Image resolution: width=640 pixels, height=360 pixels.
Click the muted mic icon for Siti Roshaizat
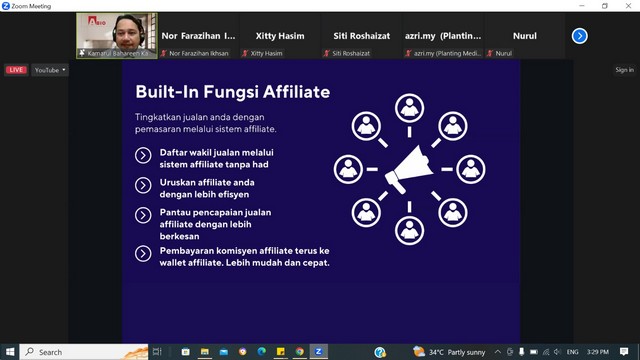327,53
